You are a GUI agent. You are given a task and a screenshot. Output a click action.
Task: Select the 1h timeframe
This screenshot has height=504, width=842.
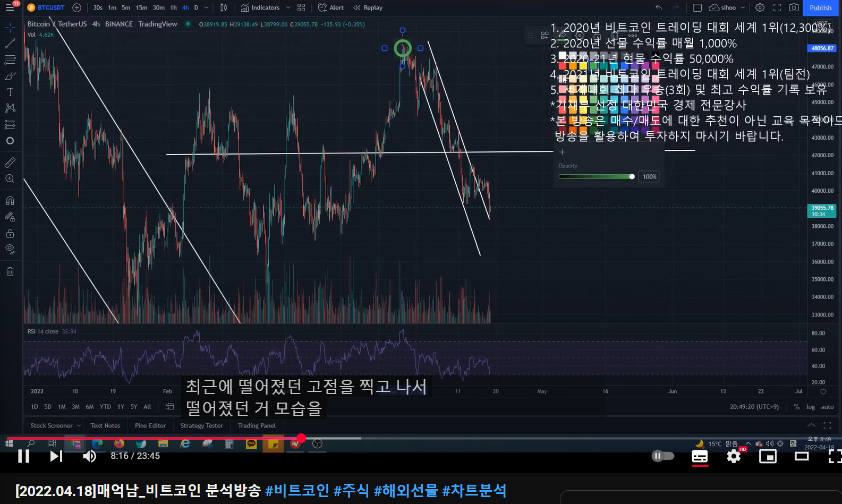(x=174, y=7)
